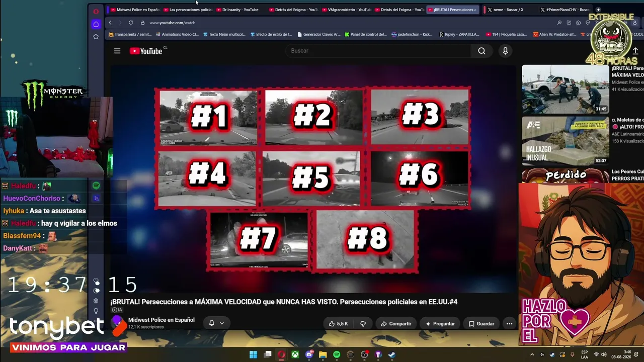
Task: Click the Opera logo menu button
Action: (x=96, y=11)
